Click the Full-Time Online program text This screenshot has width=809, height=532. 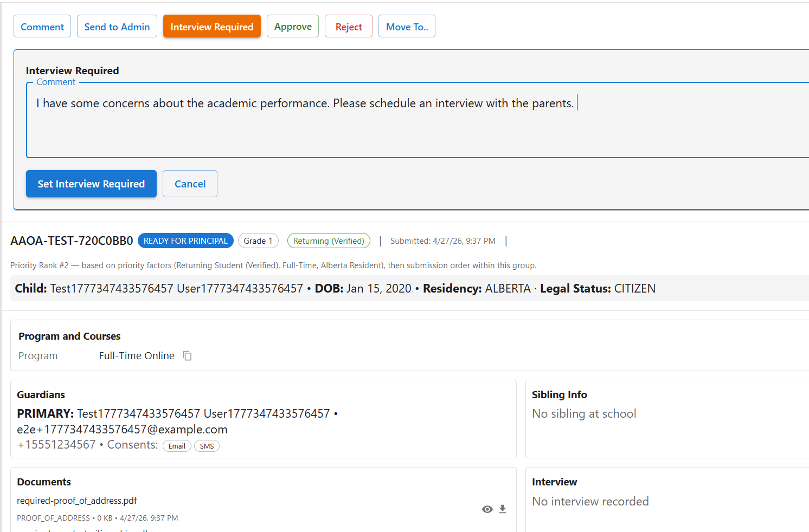[x=137, y=355]
